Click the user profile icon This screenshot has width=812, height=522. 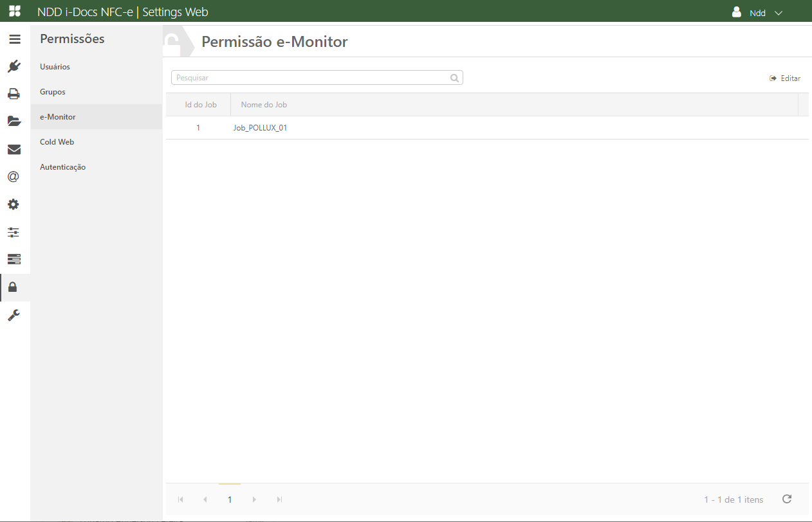click(x=737, y=12)
